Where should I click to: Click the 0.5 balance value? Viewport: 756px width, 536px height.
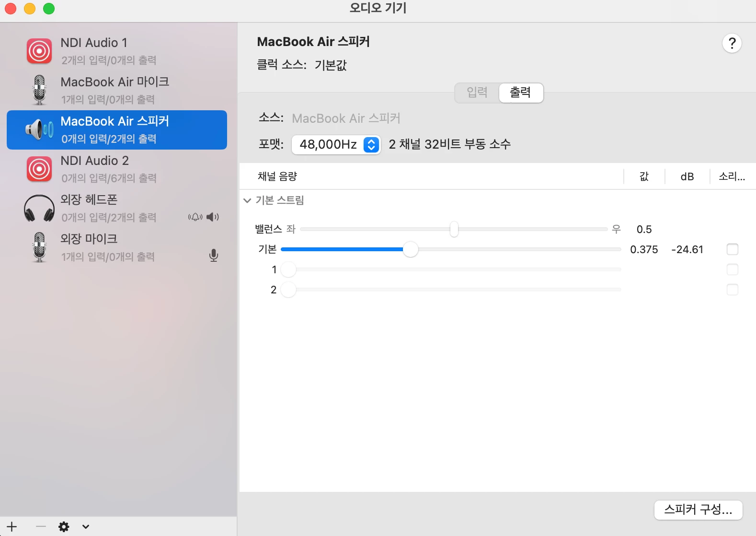(x=644, y=229)
